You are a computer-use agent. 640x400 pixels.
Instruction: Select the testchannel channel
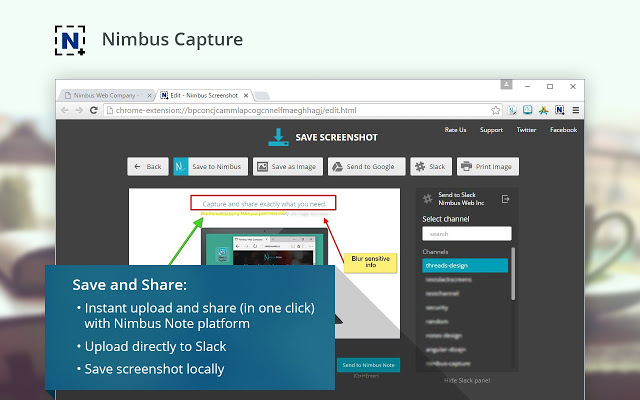coord(465,293)
